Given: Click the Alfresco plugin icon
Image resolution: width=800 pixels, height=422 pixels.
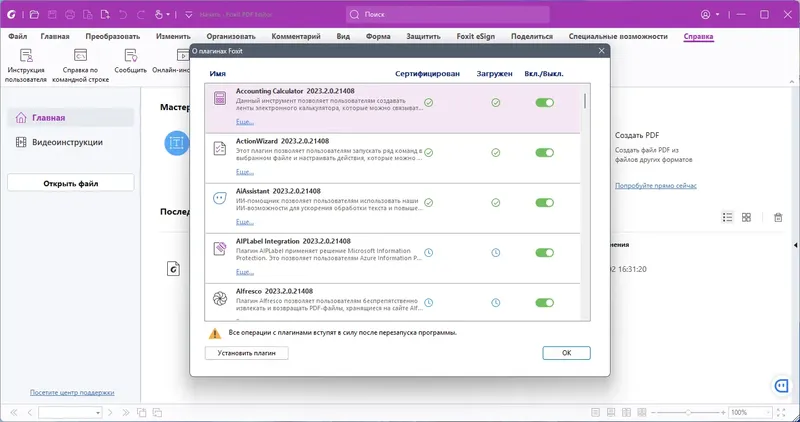Looking at the screenshot, I should click(x=220, y=299).
